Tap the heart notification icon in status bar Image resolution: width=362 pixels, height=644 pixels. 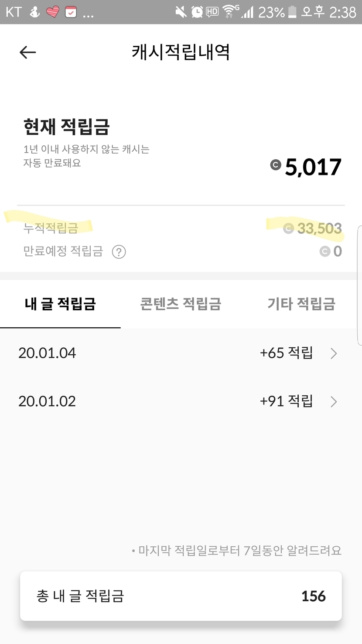(52, 12)
